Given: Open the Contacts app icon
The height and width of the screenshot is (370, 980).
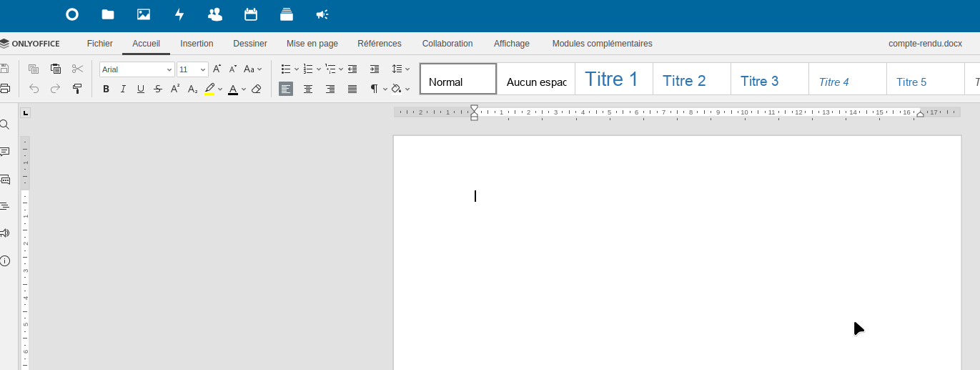Looking at the screenshot, I should pos(214,14).
